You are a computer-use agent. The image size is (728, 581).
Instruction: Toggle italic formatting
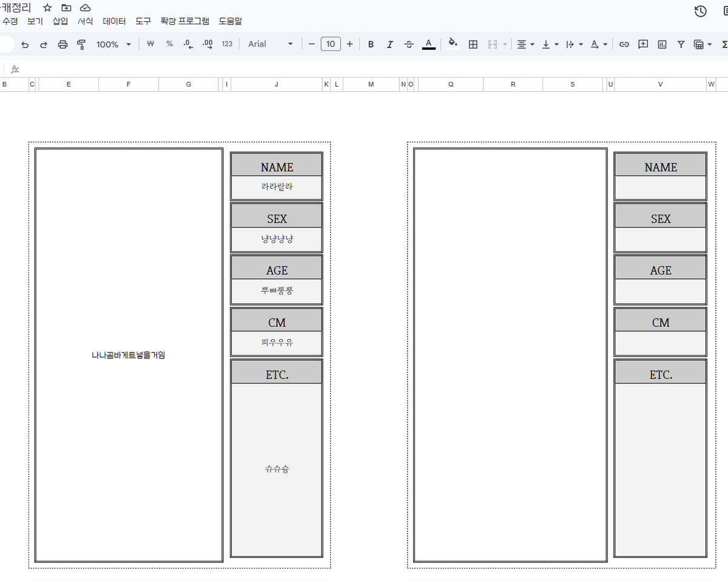(x=390, y=44)
